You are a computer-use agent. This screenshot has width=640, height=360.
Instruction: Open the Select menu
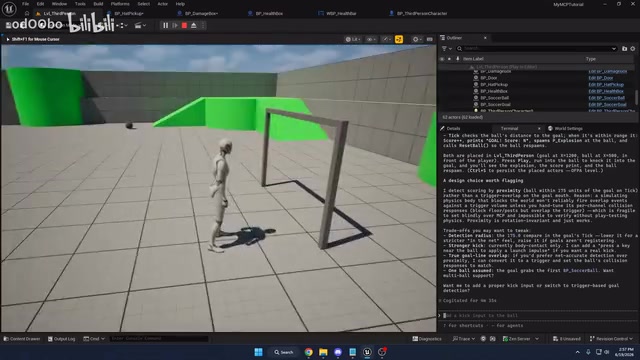click(143, 4)
